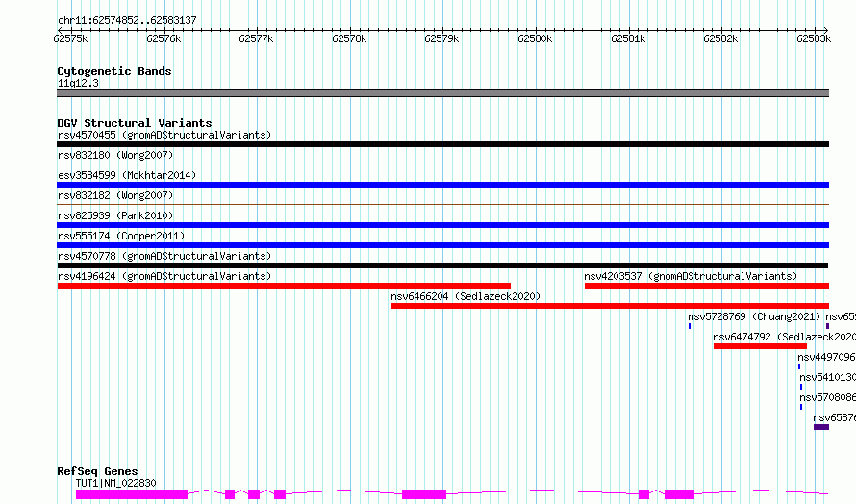The height and width of the screenshot is (504, 856).
Task: Click the red nsv4196424 variant bar
Action: click(284, 286)
